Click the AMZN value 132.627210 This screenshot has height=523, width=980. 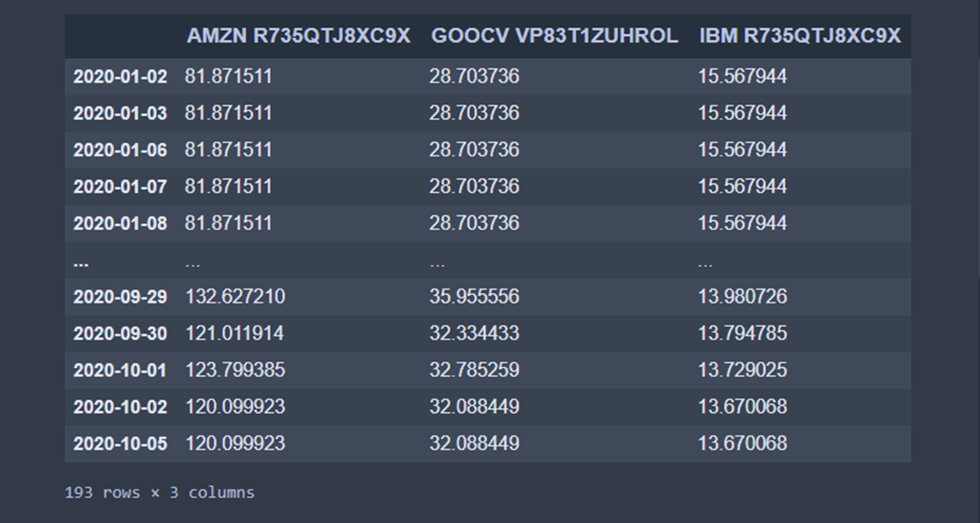pyautogui.click(x=235, y=297)
